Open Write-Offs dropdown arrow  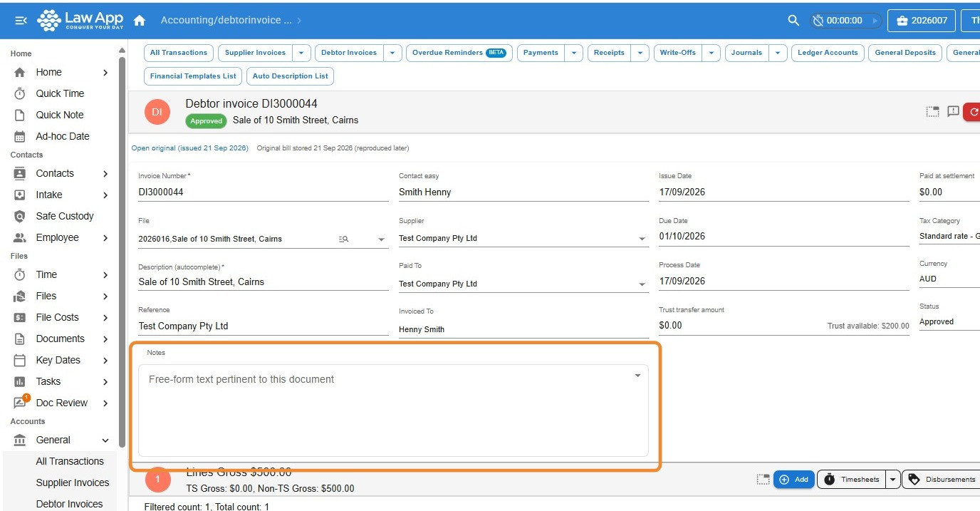click(x=711, y=53)
